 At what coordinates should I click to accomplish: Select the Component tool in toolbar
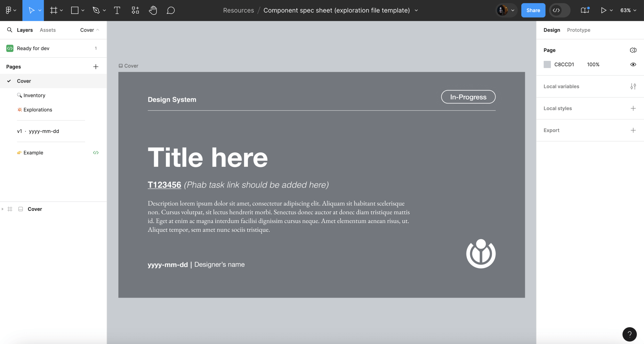point(135,10)
